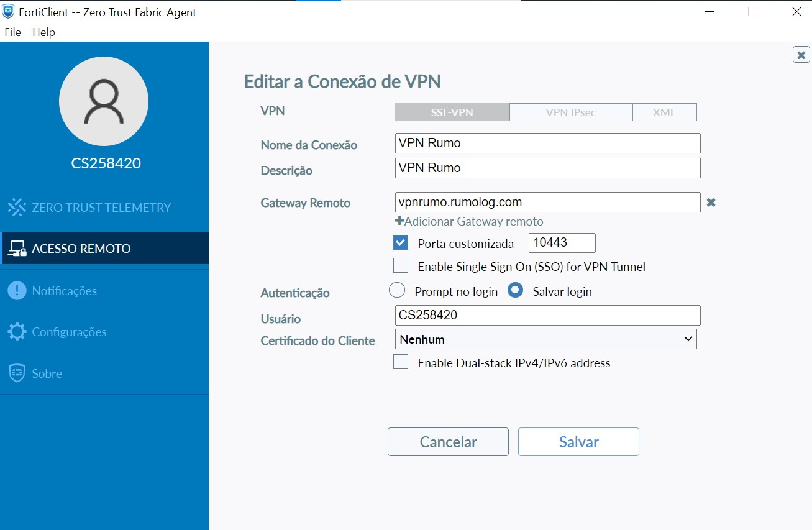Image resolution: width=812 pixels, height=530 pixels.
Task: Click the Usuário input field
Action: pos(548,315)
